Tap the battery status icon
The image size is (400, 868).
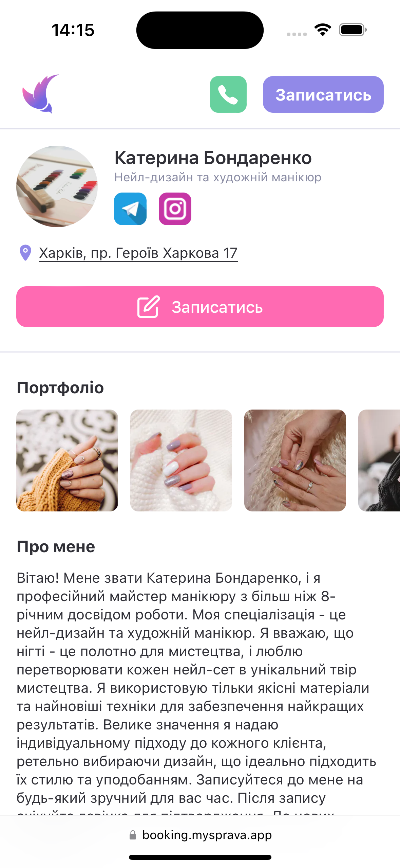point(353,30)
